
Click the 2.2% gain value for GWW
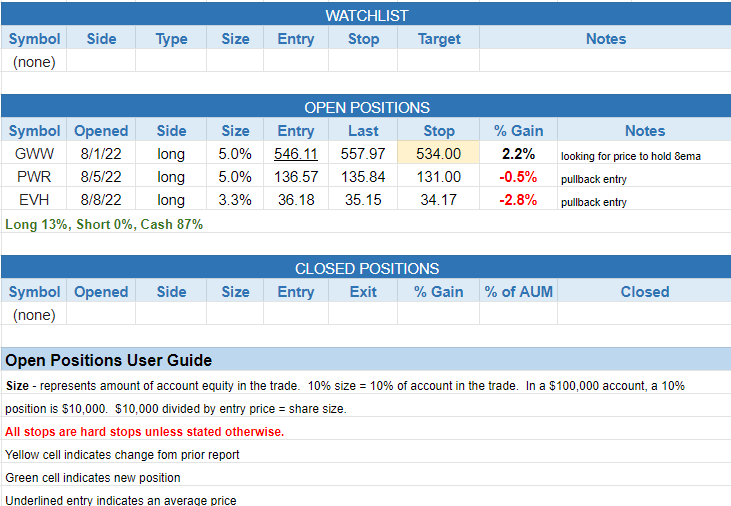(518, 154)
